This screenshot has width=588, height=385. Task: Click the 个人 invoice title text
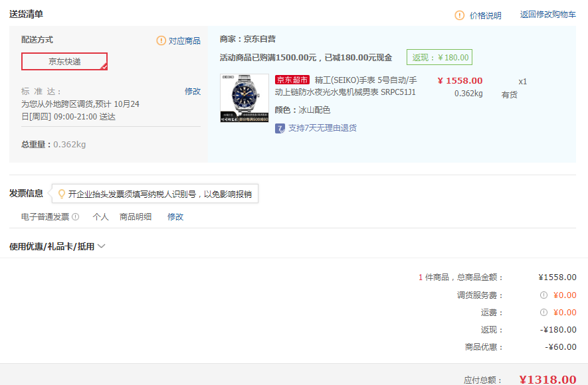tap(100, 217)
